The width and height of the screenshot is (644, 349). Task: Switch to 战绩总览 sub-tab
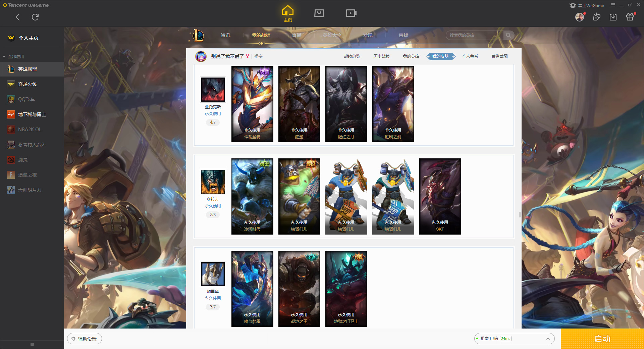click(352, 56)
